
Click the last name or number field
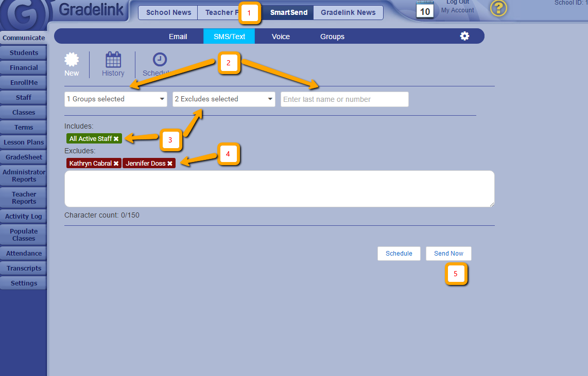(x=344, y=99)
